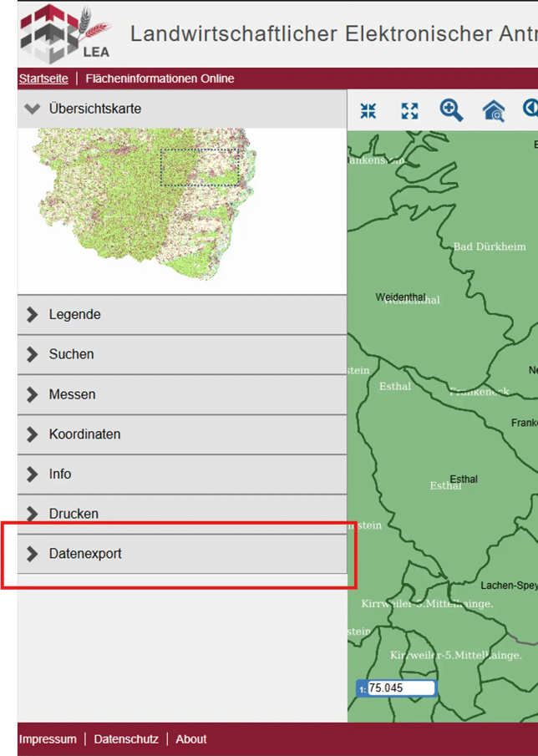Go to Startseite
The width and height of the screenshot is (538, 756).
pyautogui.click(x=43, y=79)
